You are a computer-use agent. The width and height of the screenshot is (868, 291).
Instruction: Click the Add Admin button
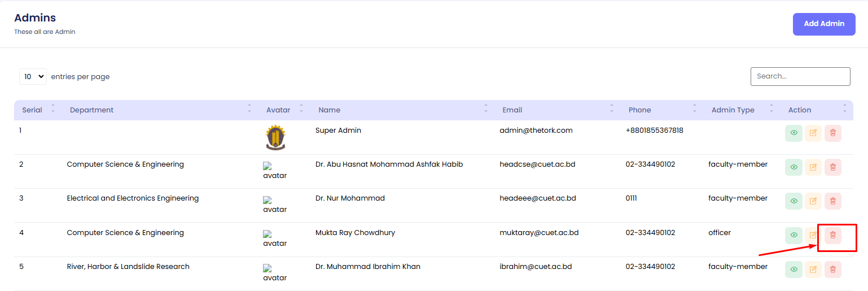pos(823,24)
